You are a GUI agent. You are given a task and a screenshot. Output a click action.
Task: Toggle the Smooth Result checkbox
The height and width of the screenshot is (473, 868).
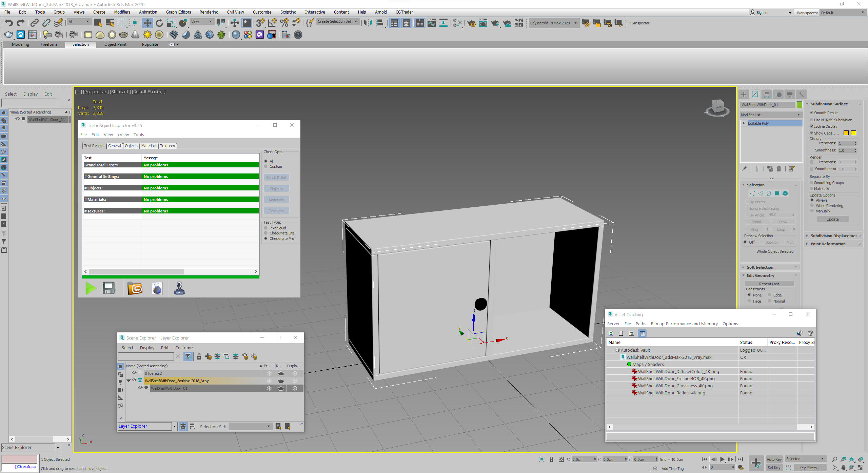(812, 113)
